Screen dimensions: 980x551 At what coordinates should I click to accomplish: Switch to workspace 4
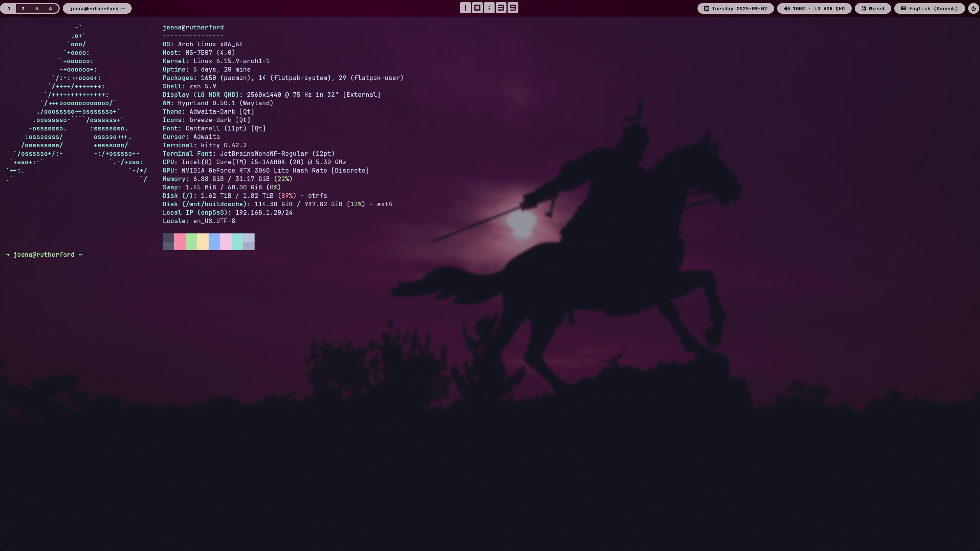(x=51, y=8)
